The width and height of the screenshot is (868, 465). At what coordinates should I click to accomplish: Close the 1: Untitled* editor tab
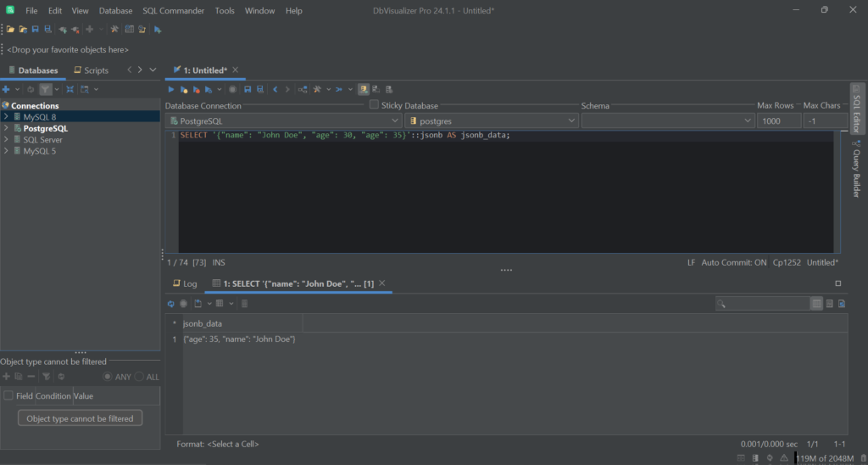coord(236,70)
